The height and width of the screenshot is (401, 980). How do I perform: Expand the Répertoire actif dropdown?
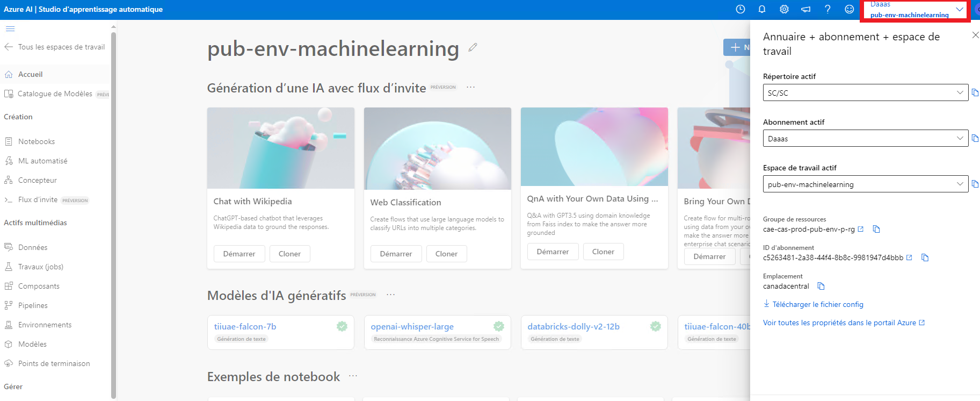[x=865, y=92]
